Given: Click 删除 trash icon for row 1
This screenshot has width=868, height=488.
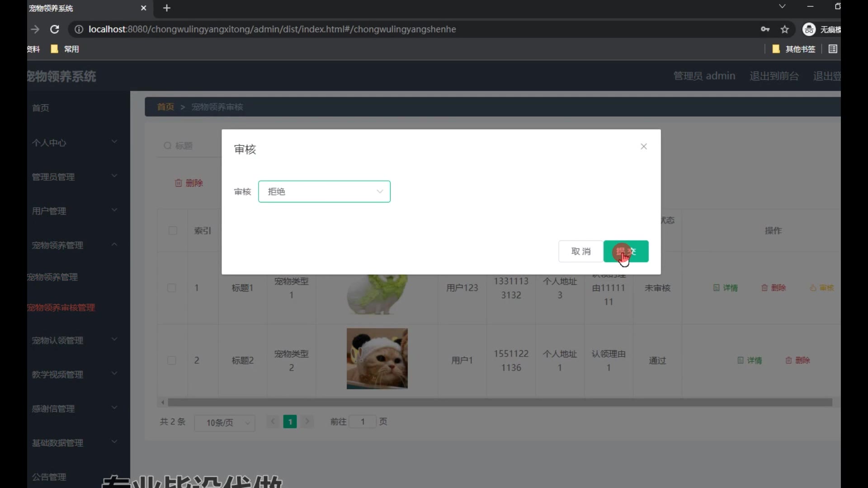Looking at the screenshot, I should click(764, 288).
